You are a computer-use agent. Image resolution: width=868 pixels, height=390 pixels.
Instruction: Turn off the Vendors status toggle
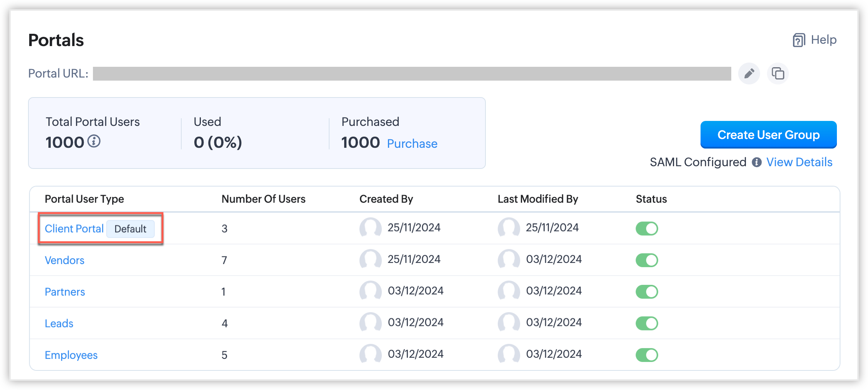point(647,260)
